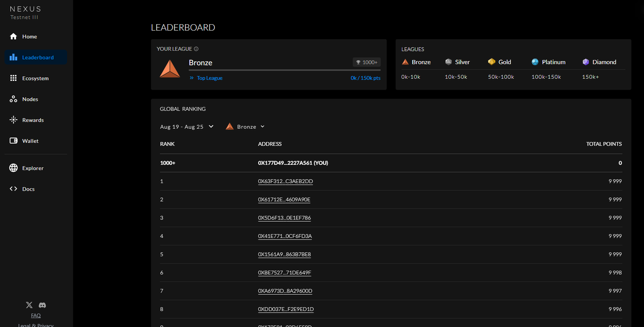This screenshot has width=644, height=327.
Task: Click the Wallet icon in sidebar
Action: (13, 141)
